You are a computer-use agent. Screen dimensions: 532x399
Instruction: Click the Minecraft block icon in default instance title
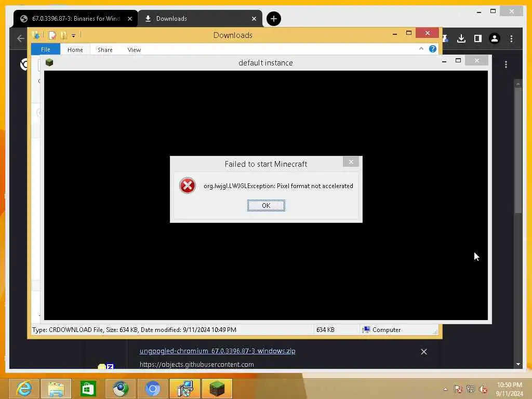pyautogui.click(x=49, y=62)
